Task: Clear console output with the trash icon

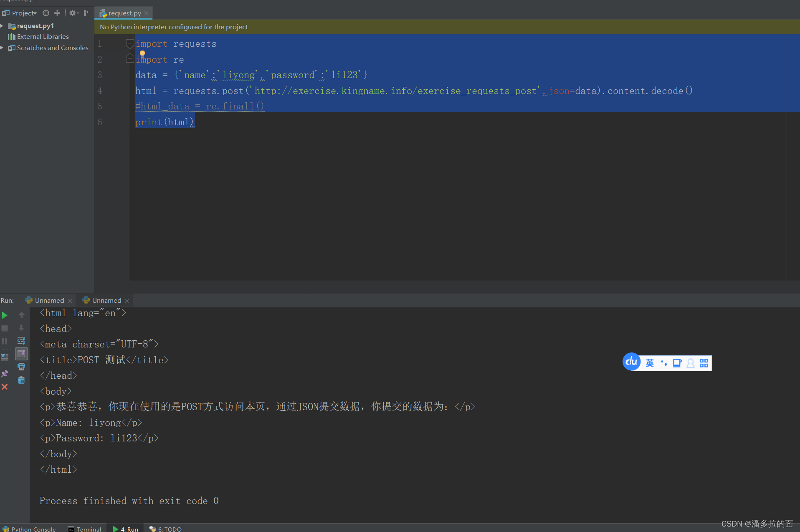Action: pos(21,380)
